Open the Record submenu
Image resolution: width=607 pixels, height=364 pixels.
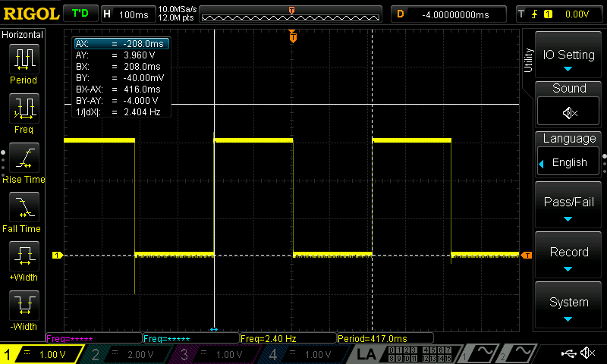point(568,256)
